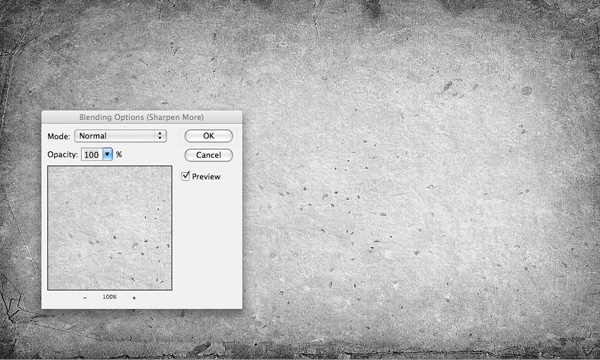Click the texture preview thumbnail

[x=110, y=228]
